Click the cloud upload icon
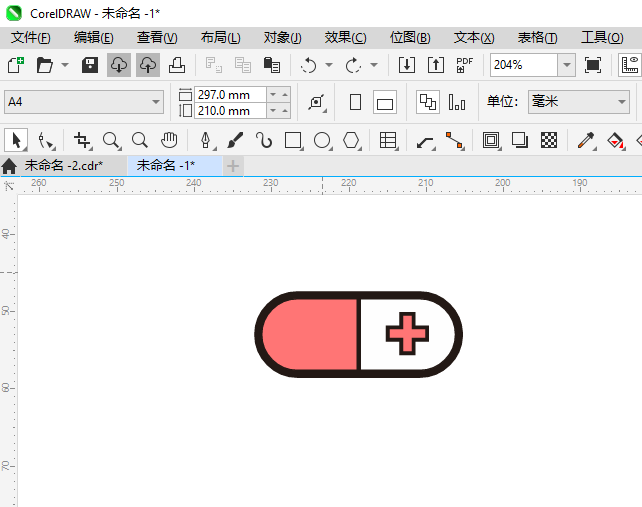Image resolution: width=642 pixels, height=507 pixels. point(148,65)
